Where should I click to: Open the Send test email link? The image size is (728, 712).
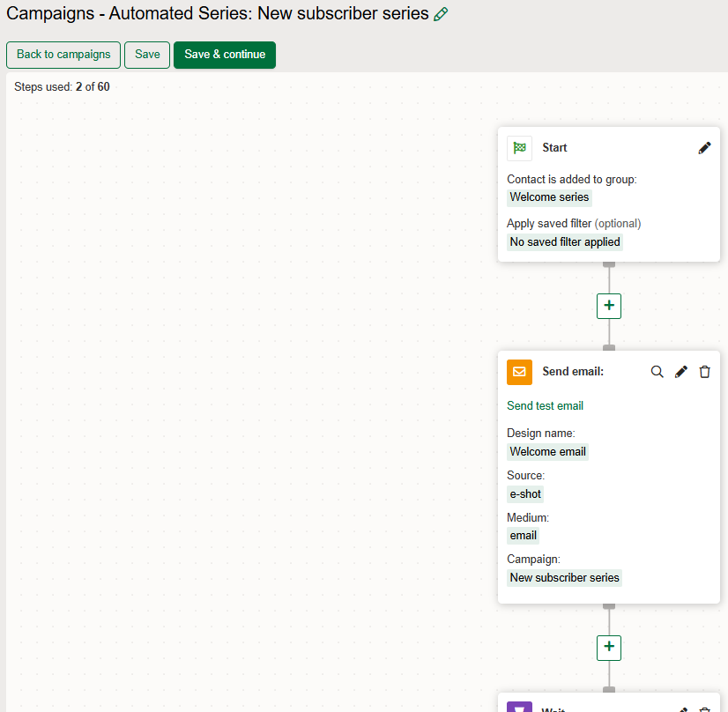(x=545, y=405)
